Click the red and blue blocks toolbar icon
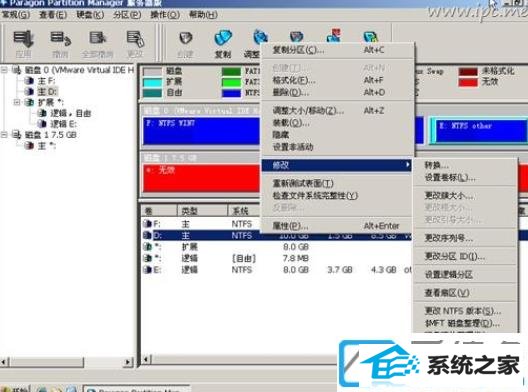 point(334,35)
